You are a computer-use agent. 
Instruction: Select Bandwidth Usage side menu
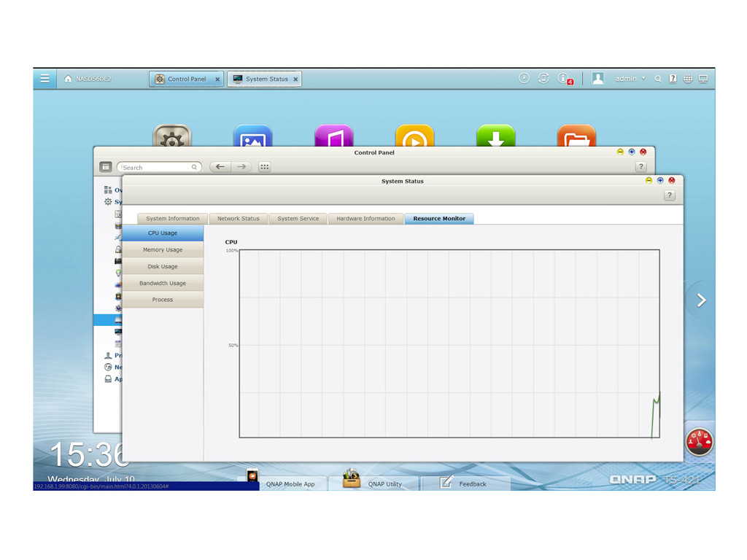[x=163, y=284]
